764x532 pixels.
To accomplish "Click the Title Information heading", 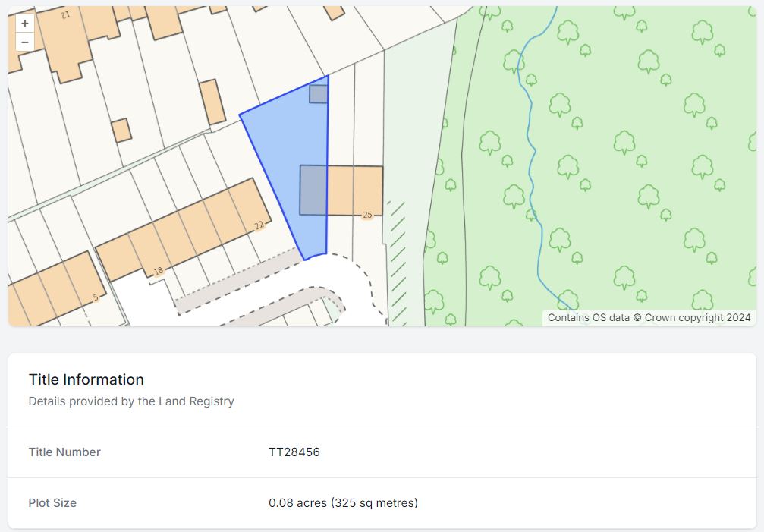I will point(86,379).
